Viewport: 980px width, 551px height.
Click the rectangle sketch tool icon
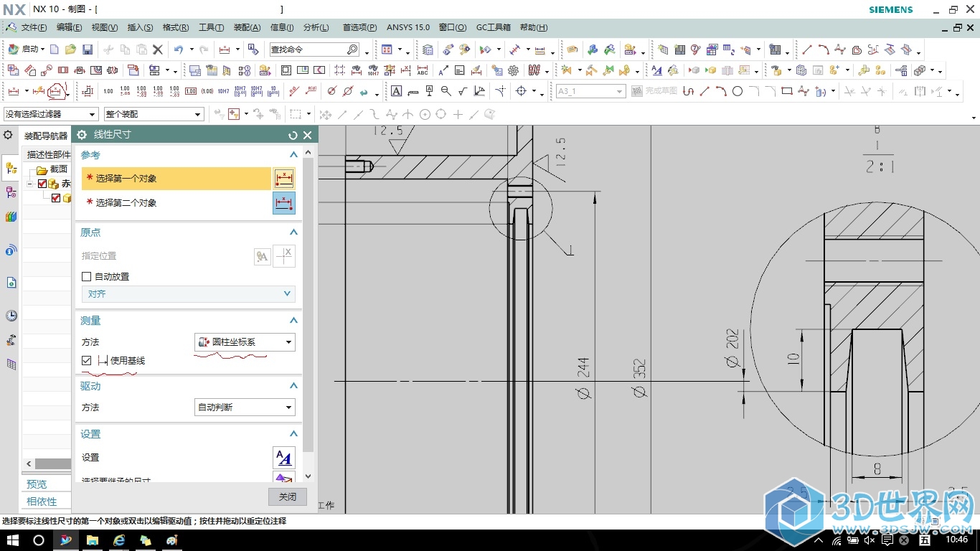787,91
